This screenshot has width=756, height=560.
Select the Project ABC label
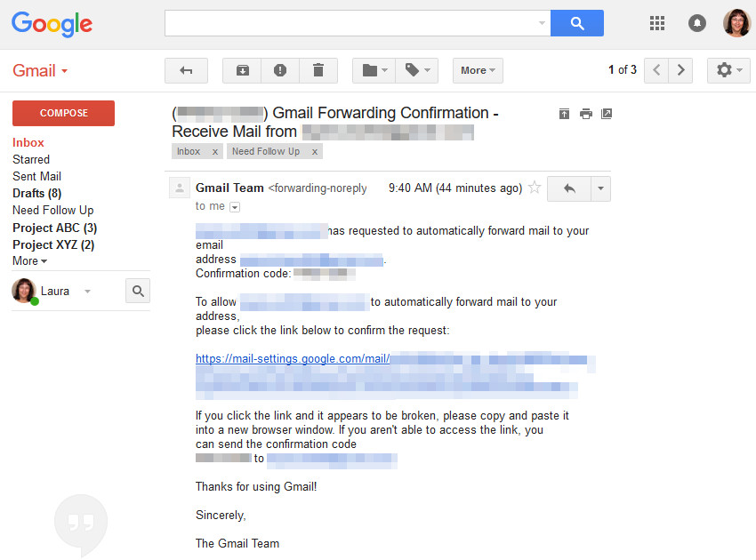[54, 228]
